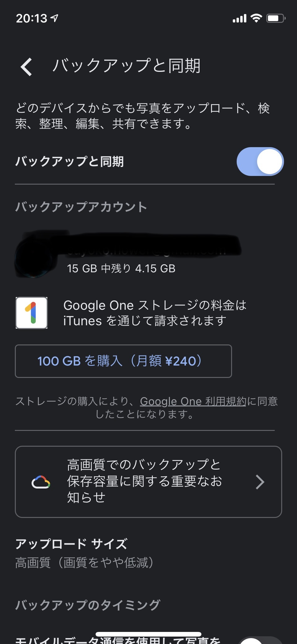The image size is (297, 644).
Task: Tap the Google One logo icon
Action: 32,313
